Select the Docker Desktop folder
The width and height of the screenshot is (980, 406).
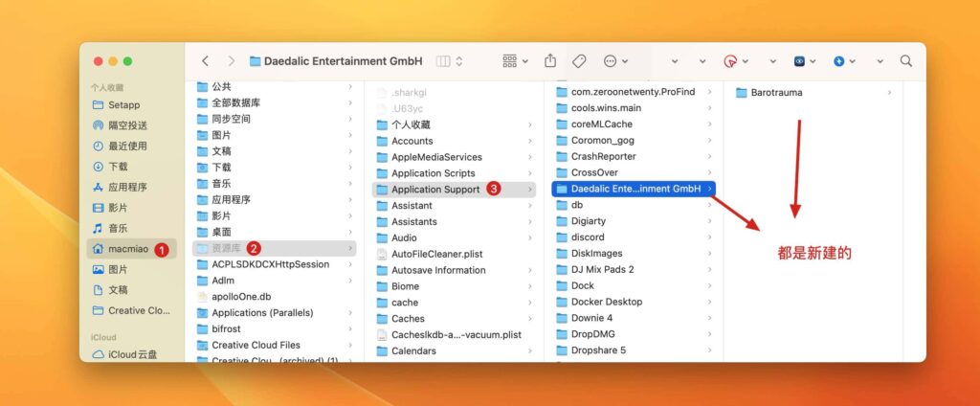click(x=606, y=302)
